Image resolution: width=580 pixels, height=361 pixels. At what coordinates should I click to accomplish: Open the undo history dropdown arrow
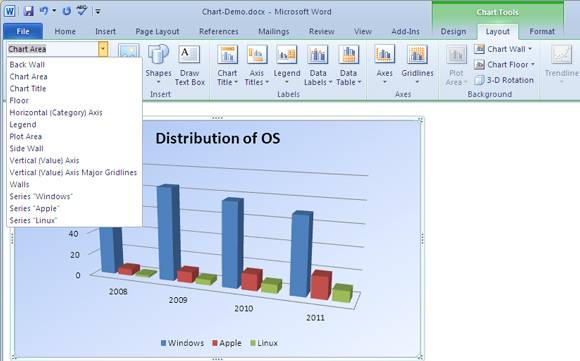click(54, 11)
